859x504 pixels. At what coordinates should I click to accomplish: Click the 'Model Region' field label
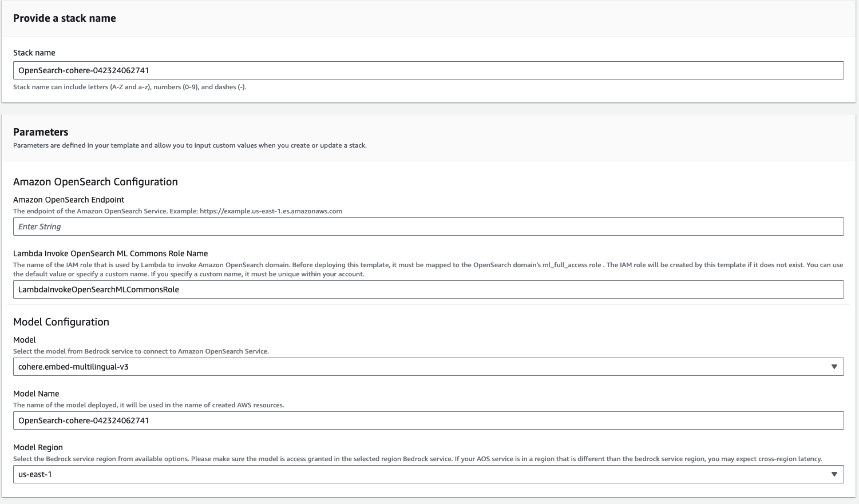point(38,447)
